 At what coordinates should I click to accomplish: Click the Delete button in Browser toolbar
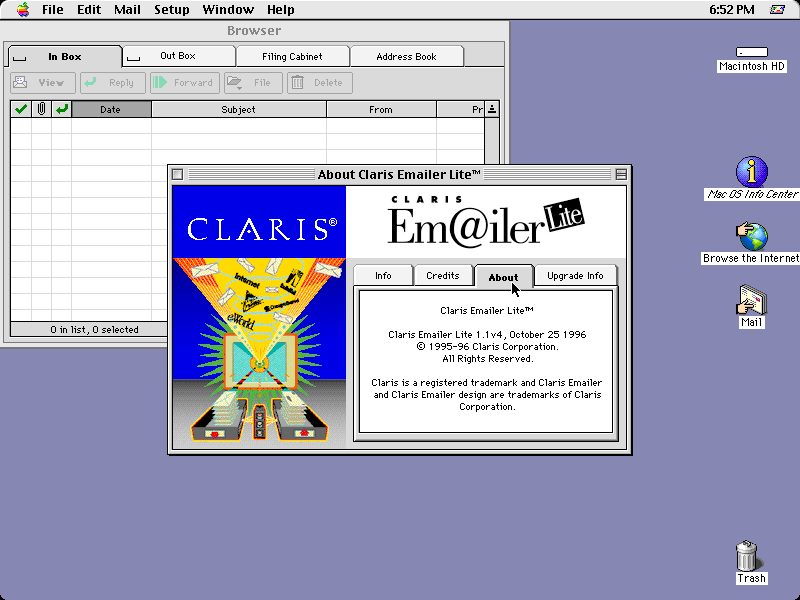320,83
